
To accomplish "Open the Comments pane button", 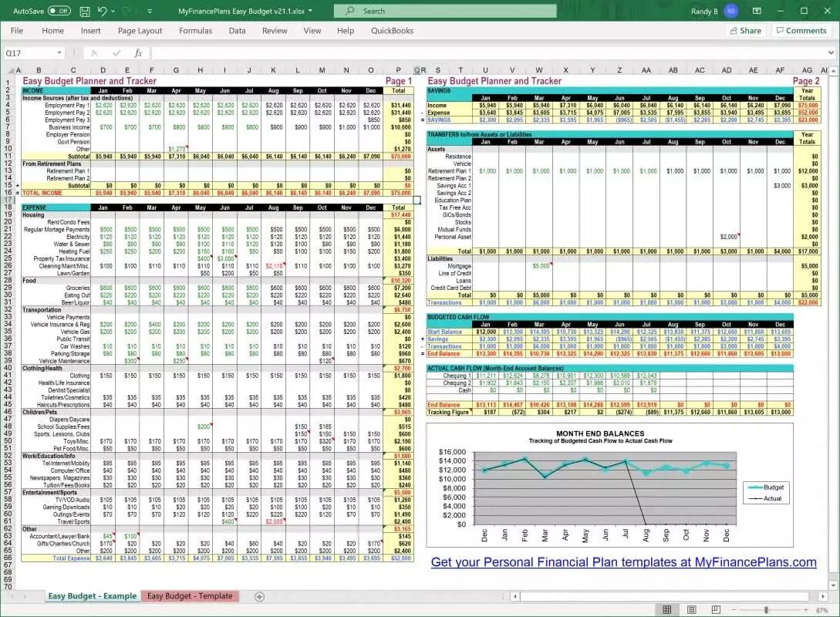I will tap(800, 31).
